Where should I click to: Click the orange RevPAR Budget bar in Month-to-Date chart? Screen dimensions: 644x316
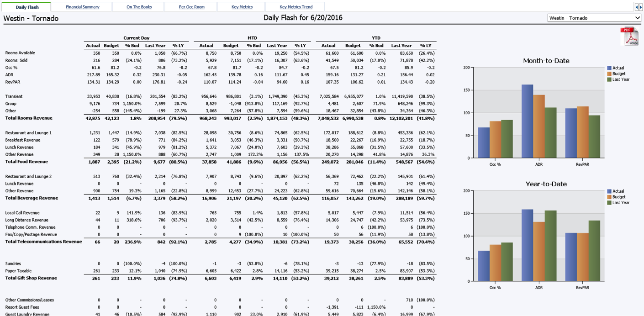click(x=582, y=132)
